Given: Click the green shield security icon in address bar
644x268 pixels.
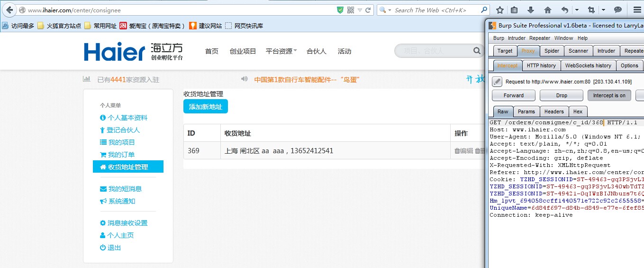Looking at the screenshot, I should point(340,10).
